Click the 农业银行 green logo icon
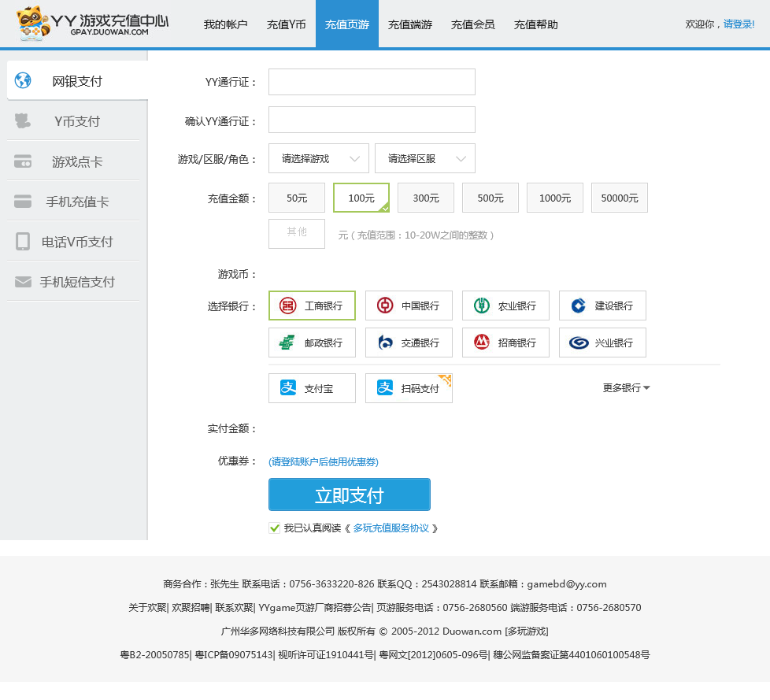Screen dimensions: 770x700 481,306
